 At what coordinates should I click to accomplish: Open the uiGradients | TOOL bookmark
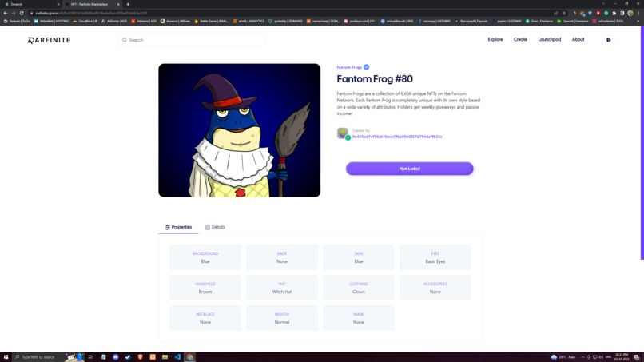tap(608, 21)
